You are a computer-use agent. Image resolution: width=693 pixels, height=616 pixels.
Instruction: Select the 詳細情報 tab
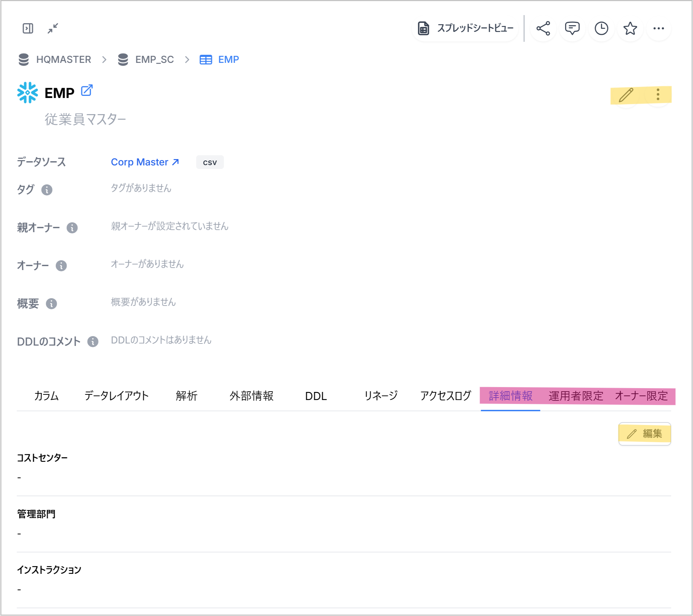point(510,396)
